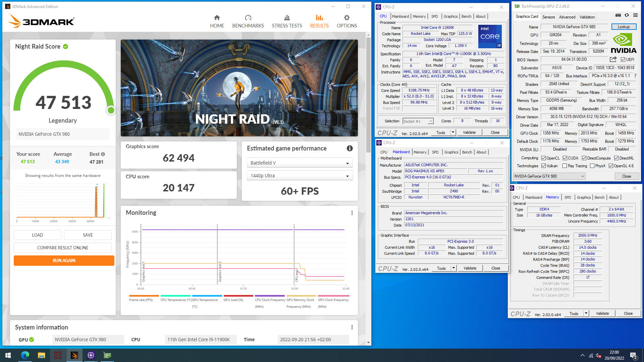Toggle the Vulkan checkbox in GPU-Z
This screenshot has height=362, width=644.
click(543, 166)
